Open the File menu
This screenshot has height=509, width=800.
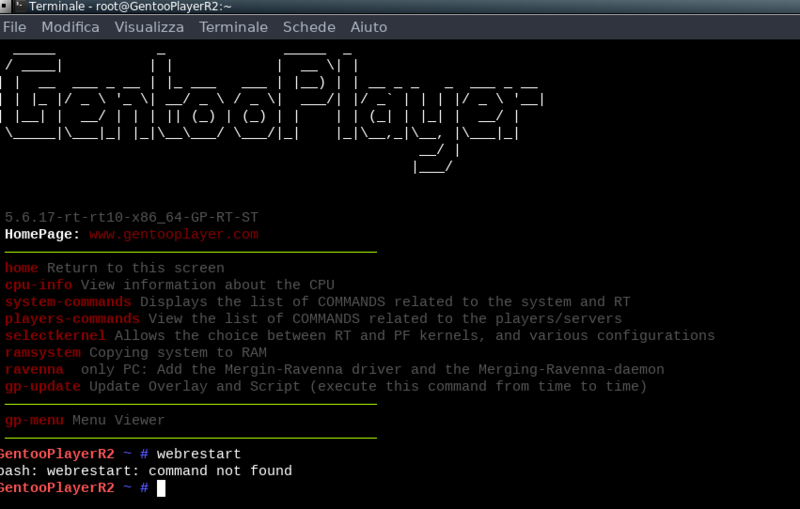point(14,27)
